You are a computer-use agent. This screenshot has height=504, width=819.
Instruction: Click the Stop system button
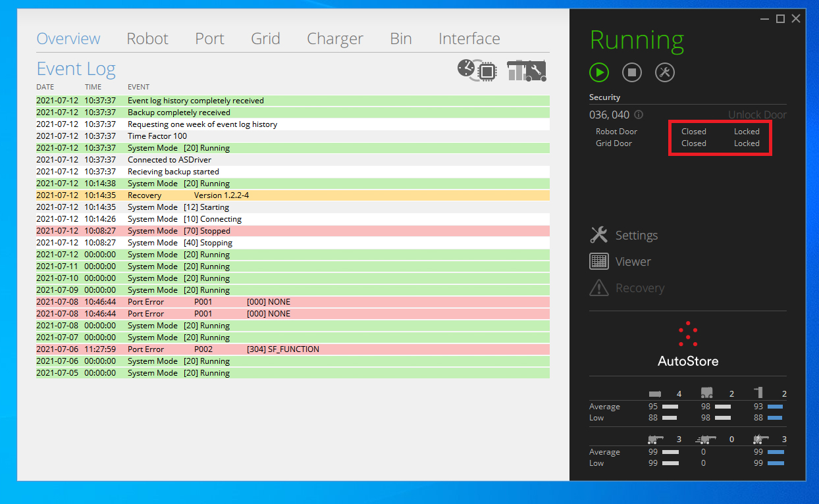point(632,72)
